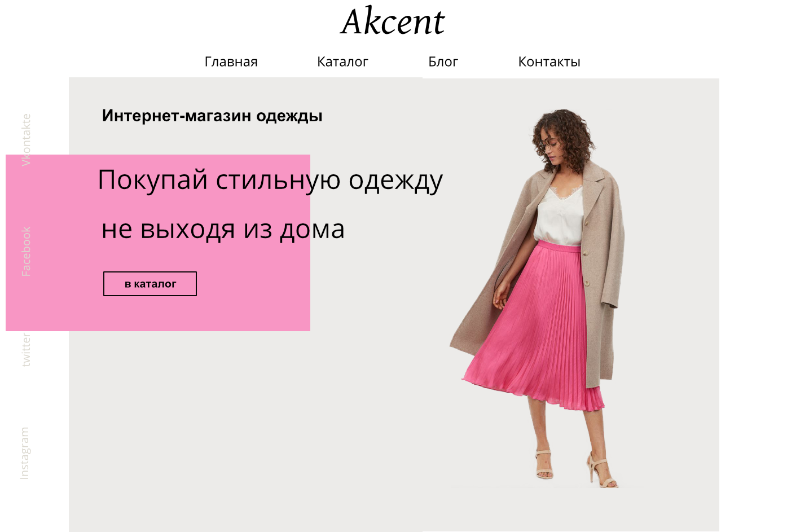Image resolution: width=787 pixels, height=532 pixels.
Task: Open the Главная menu item
Action: point(231,61)
